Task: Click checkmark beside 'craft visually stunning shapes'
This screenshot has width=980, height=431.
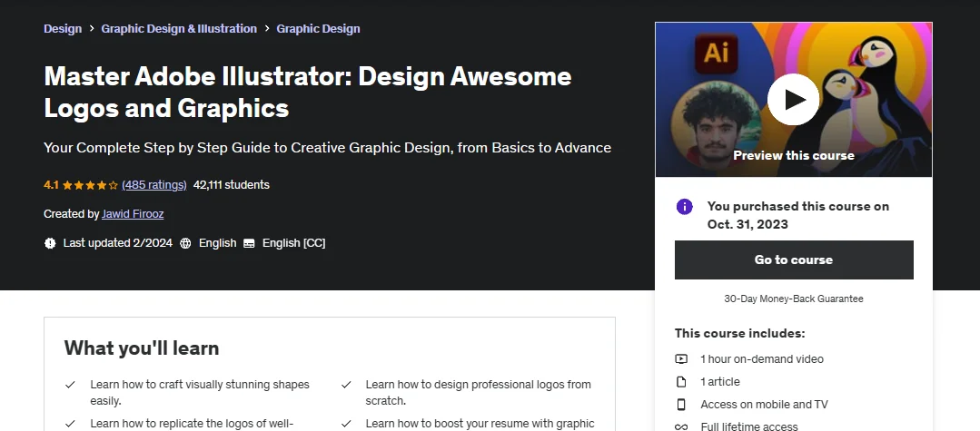Action: (x=70, y=385)
